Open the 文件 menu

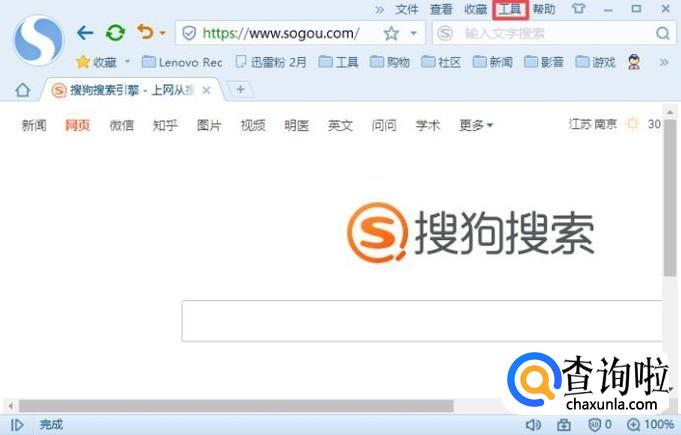(407, 9)
